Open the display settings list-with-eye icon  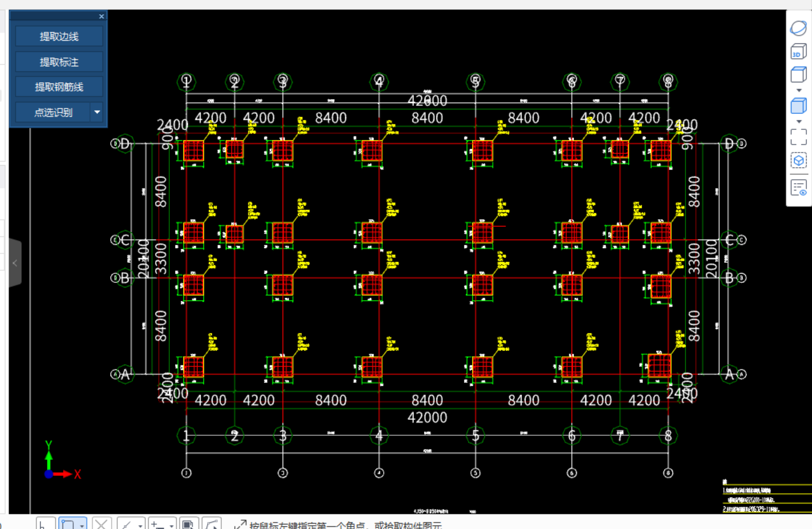798,188
